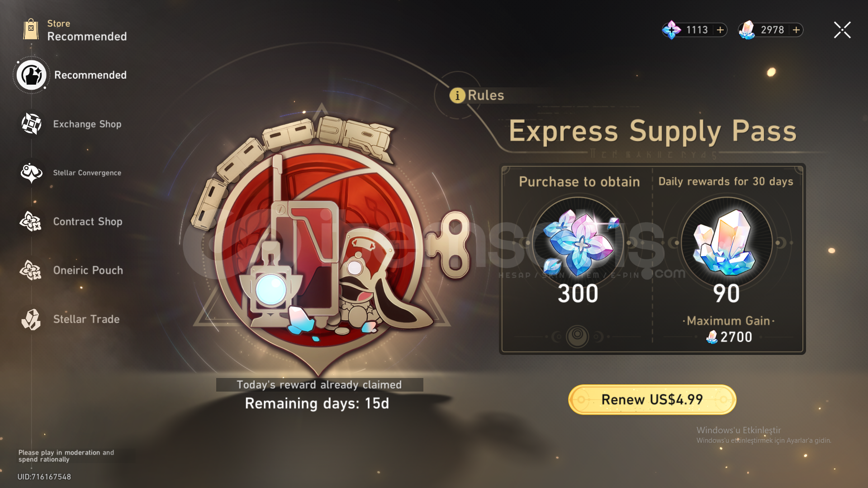Click the 90 Stellar Jade daily reward thumbnail

tap(727, 243)
